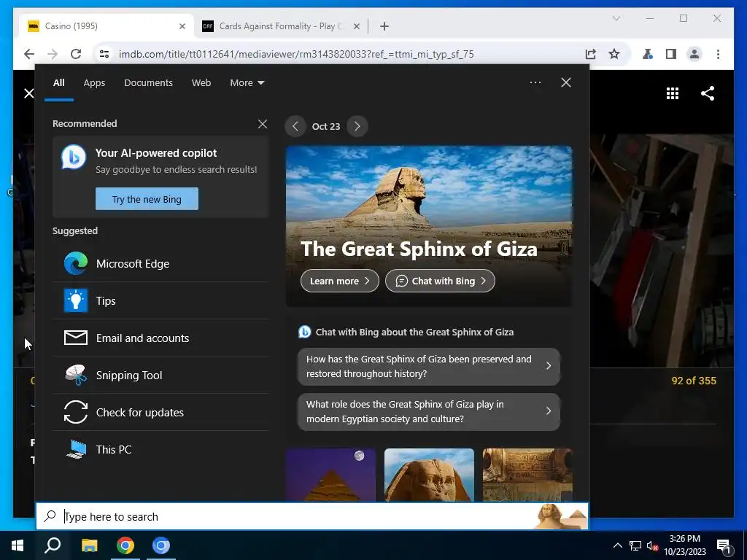Switch to the Web search tab
The height and width of the screenshot is (560, 747).
(x=201, y=83)
